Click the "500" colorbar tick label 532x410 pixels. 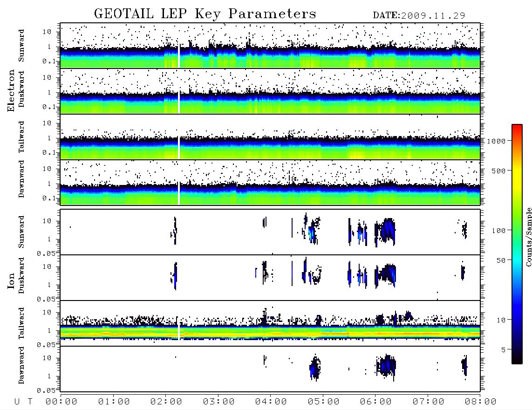click(x=499, y=171)
